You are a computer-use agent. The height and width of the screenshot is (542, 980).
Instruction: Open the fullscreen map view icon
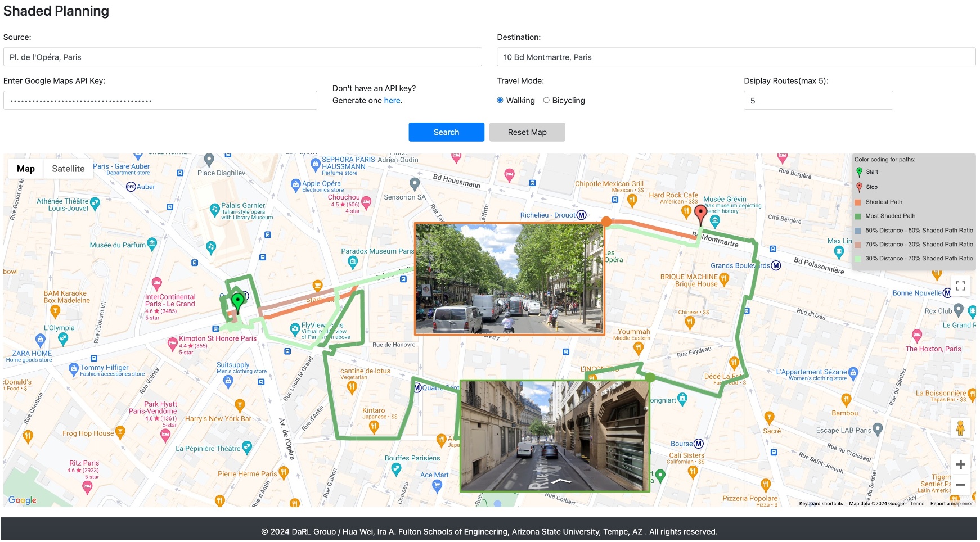(962, 286)
